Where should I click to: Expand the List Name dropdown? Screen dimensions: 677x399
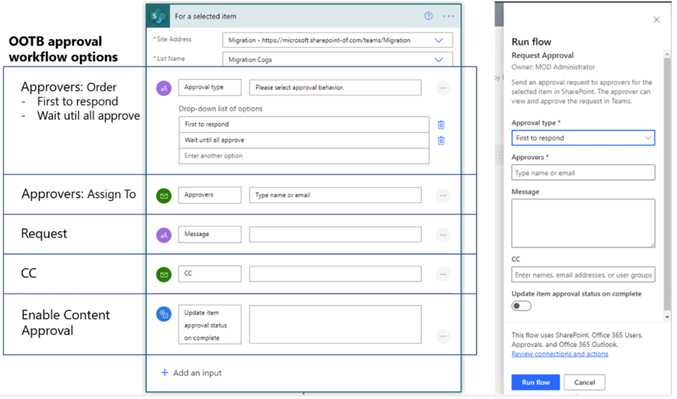[439, 60]
